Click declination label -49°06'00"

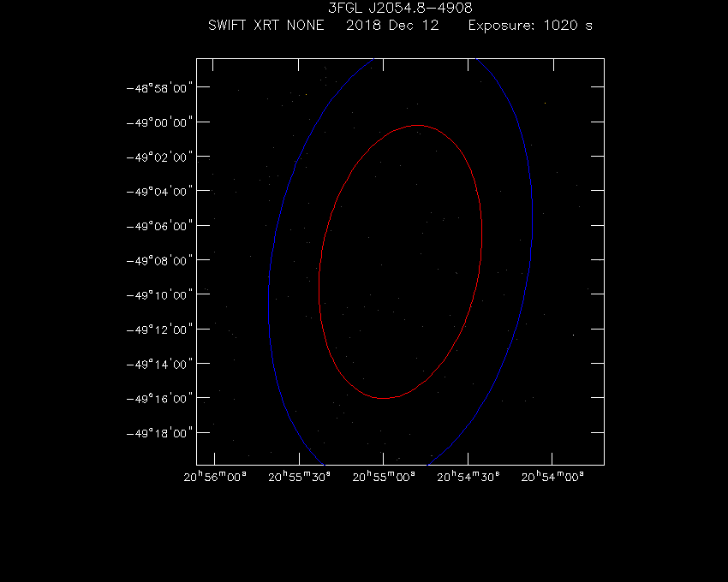[159, 226]
